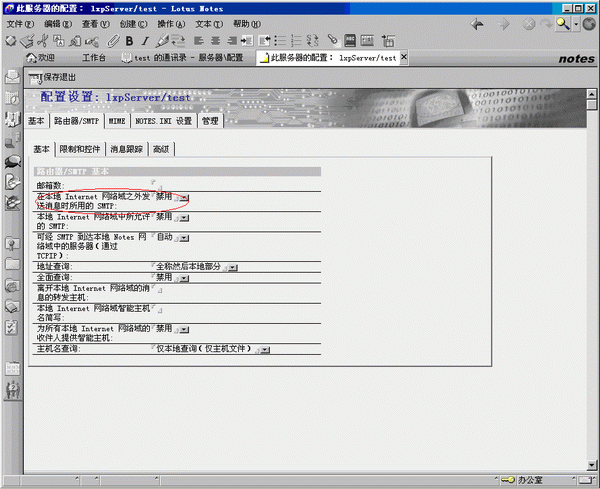The image size is (600, 489).
Task: Click the 邮箱数 input field
Action: point(155,185)
